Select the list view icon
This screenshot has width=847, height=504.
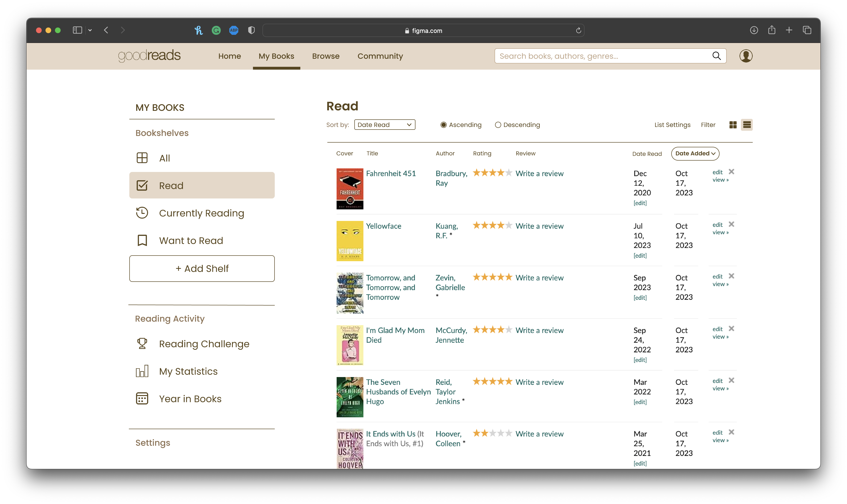[x=747, y=125]
